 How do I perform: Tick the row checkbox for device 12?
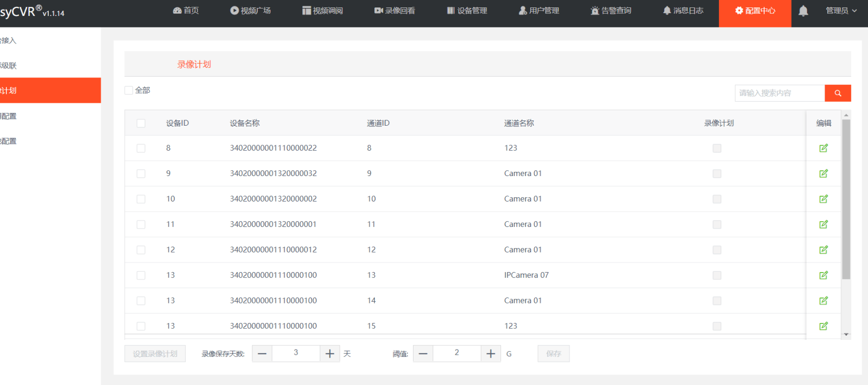[x=141, y=250]
